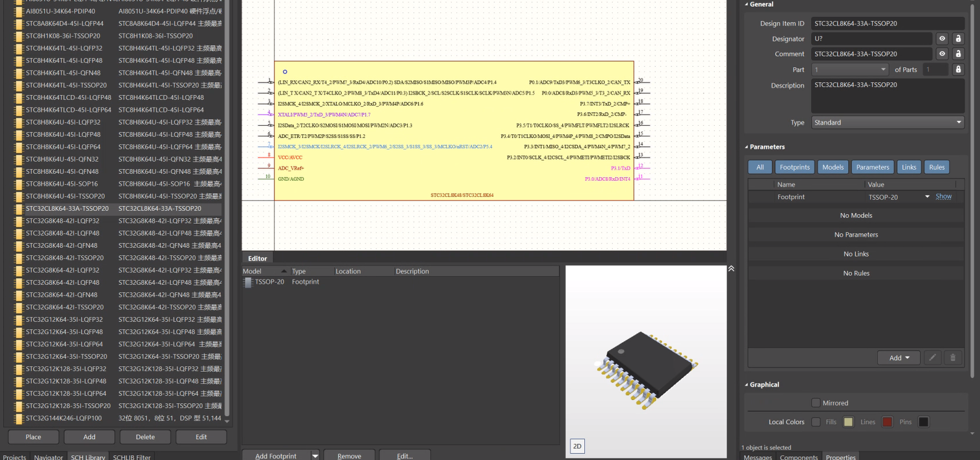Click component icon for STC32G12K64-35I-LQFP32

(18, 319)
